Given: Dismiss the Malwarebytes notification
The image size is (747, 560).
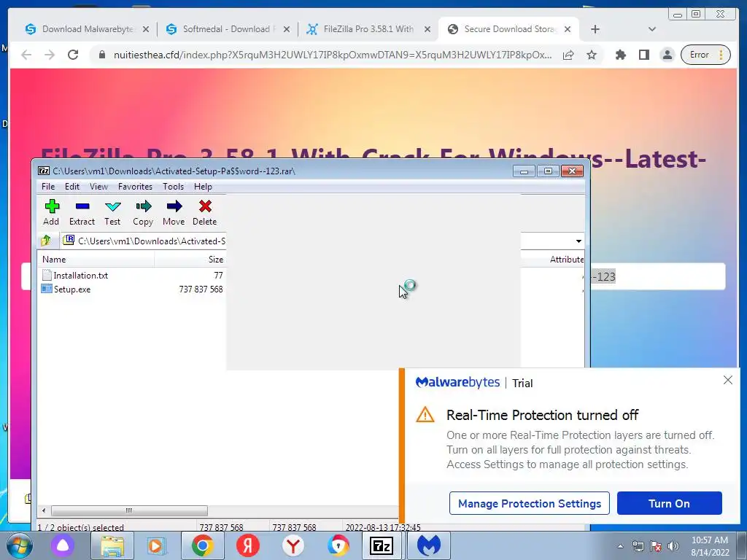Looking at the screenshot, I should click(x=727, y=380).
